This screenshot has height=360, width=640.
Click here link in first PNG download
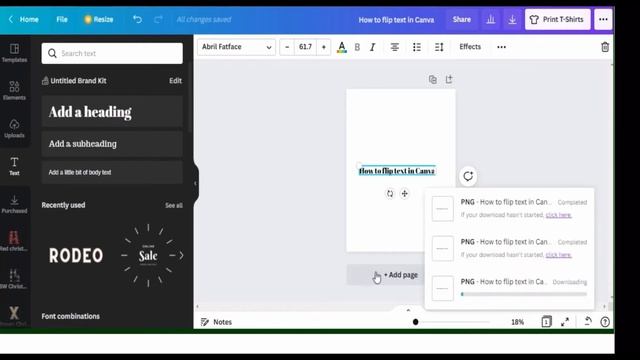point(558,215)
